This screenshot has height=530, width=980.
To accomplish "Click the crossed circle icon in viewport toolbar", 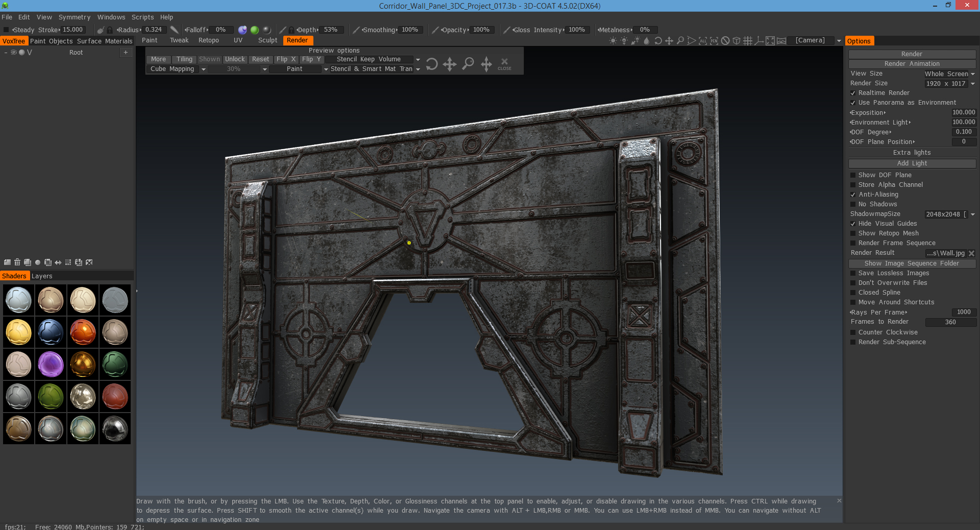I will tap(725, 41).
